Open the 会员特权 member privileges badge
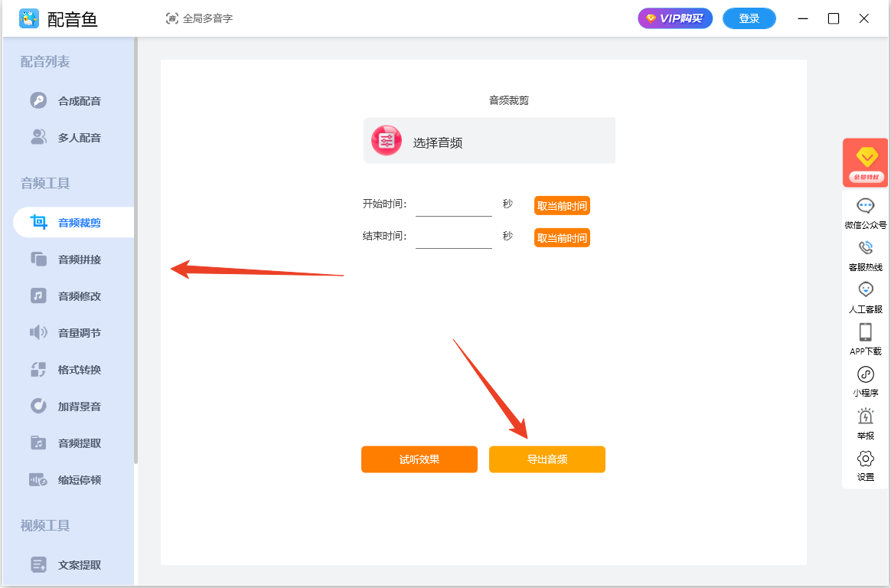 pyautogui.click(x=866, y=162)
